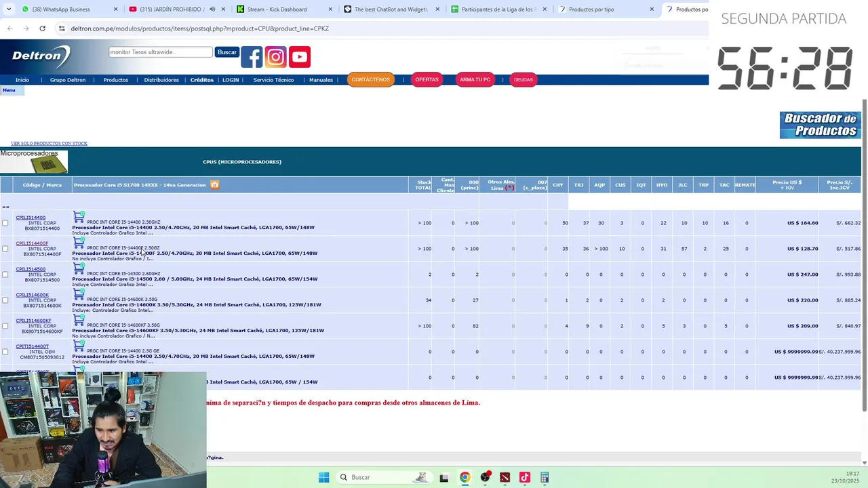The height and width of the screenshot is (488, 868).
Task: Add CPITI514400T to cart via cart icon
Action: [x=79, y=346]
